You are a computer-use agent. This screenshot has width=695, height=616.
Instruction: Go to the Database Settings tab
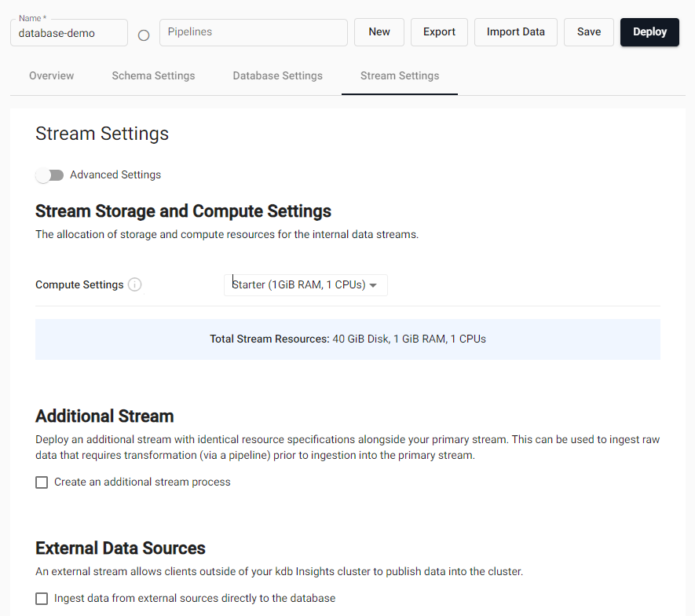pyautogui.click(x=277, y=76)
